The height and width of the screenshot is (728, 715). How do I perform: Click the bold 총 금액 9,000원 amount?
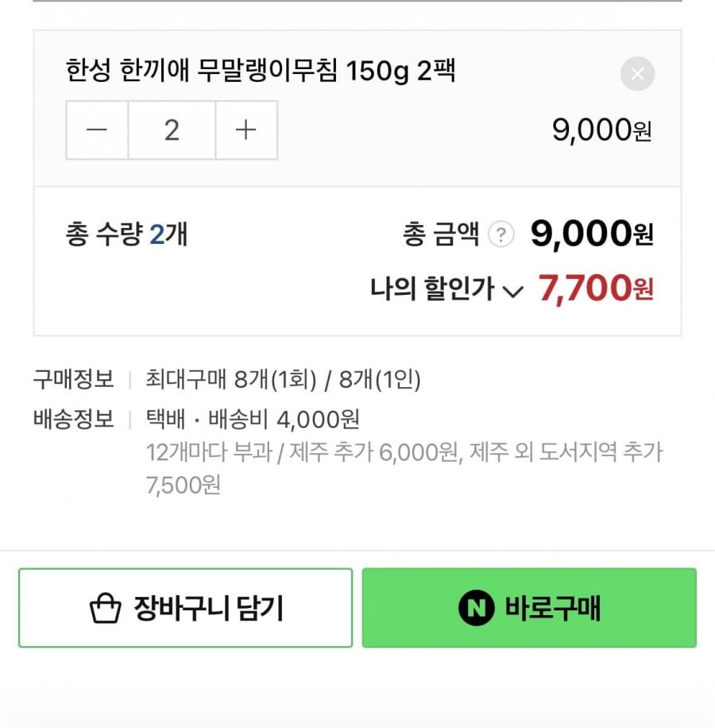click(x=592, y=234)
